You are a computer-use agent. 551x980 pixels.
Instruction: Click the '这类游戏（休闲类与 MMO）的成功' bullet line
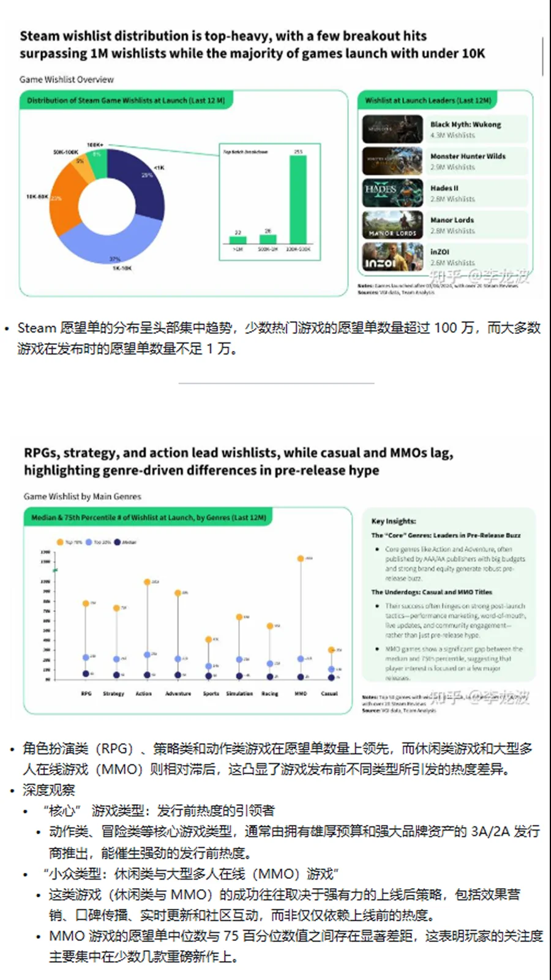tap(285, 905)
